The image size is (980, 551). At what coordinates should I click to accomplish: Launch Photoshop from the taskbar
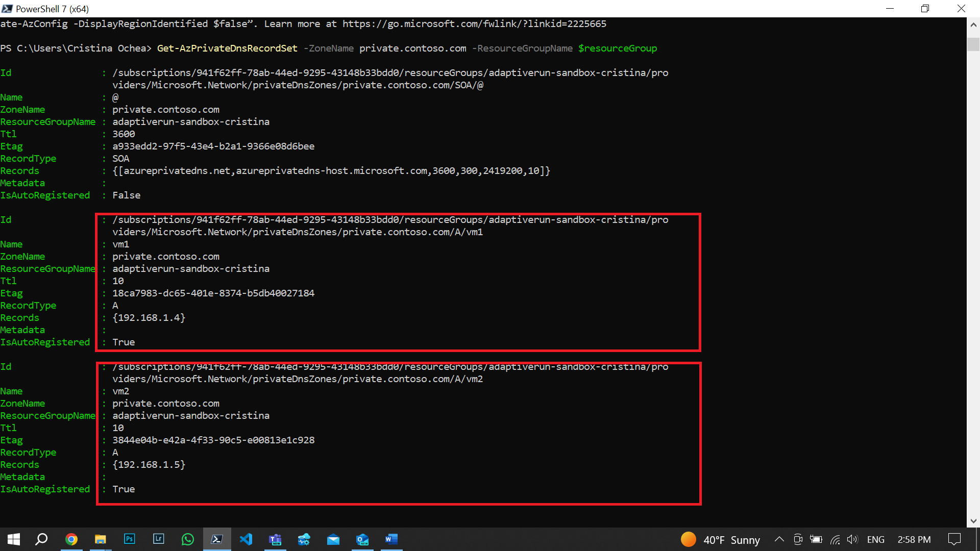130,539
